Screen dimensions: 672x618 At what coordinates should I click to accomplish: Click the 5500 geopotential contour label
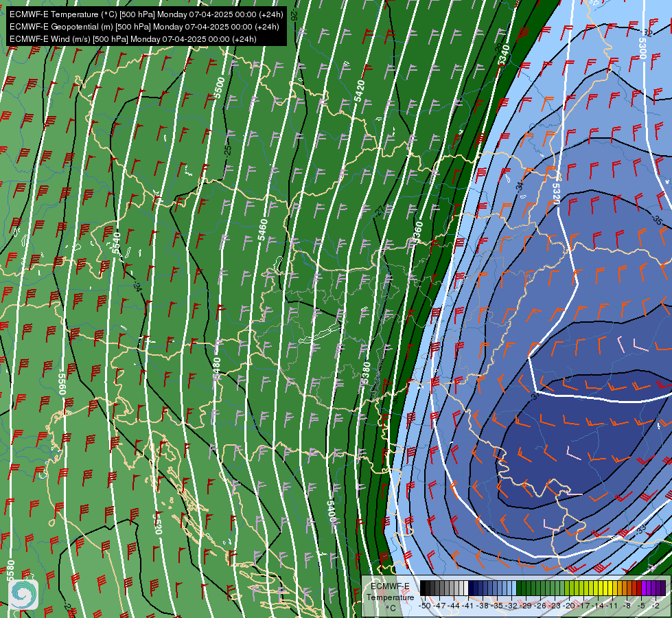220,87
